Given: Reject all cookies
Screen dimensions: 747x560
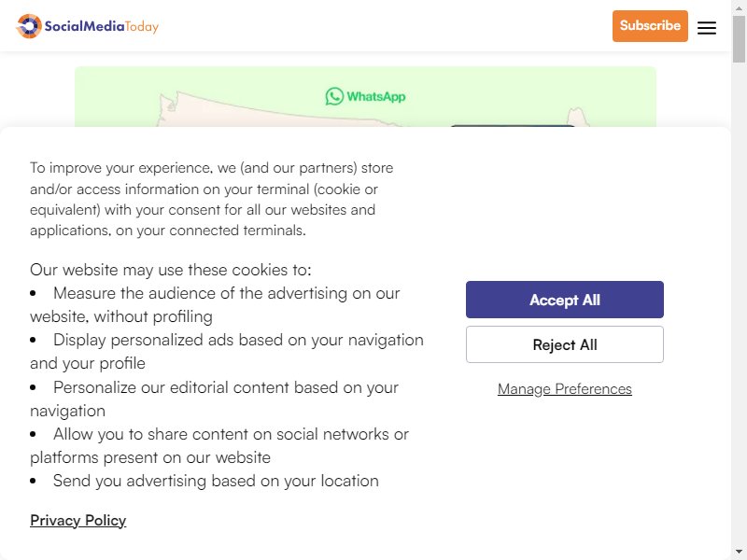Looking at the screenshot, I should 565,344.
